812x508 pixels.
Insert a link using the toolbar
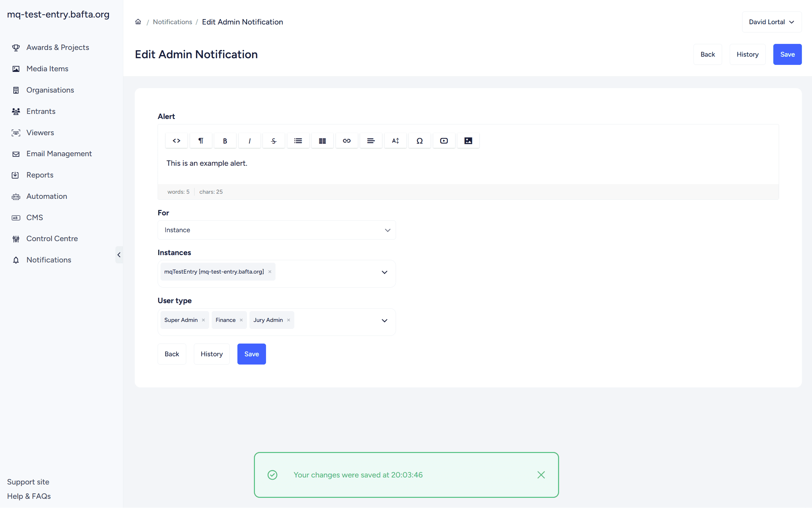346,141
